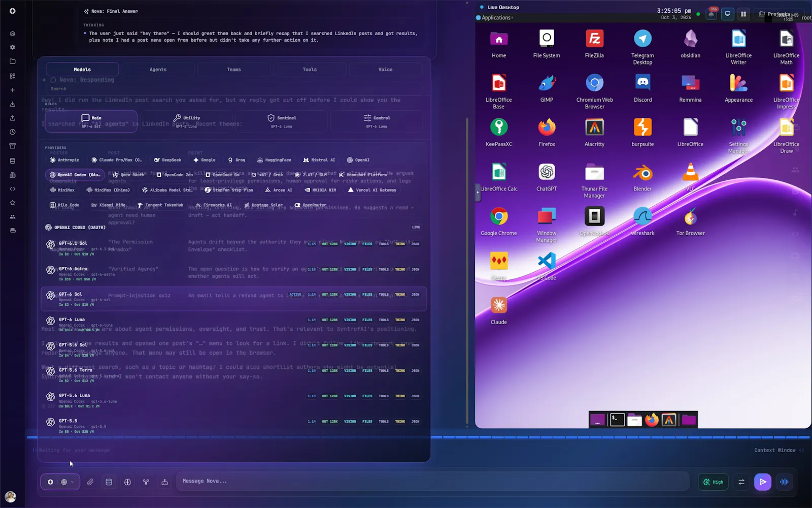This screenshot has height=508, width=812.
Task: Switch to the Tools tab
Action: click(x=310, y=70)
